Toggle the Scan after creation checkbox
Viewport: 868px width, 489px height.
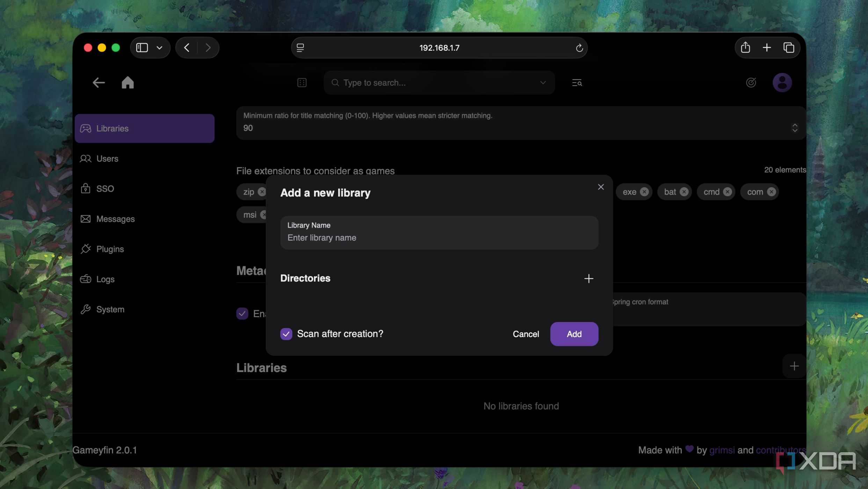coord(286,334)
